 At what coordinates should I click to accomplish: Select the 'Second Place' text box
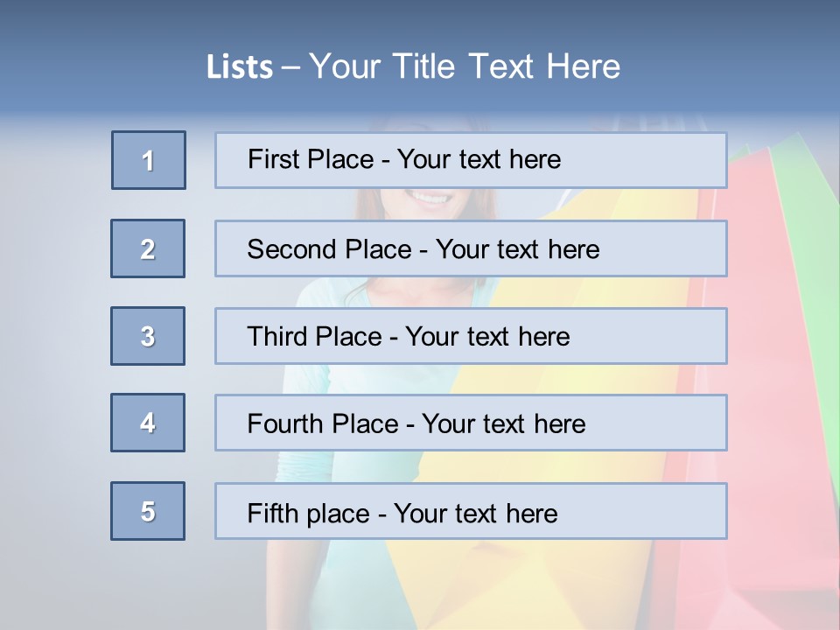(x=471, y=248)
